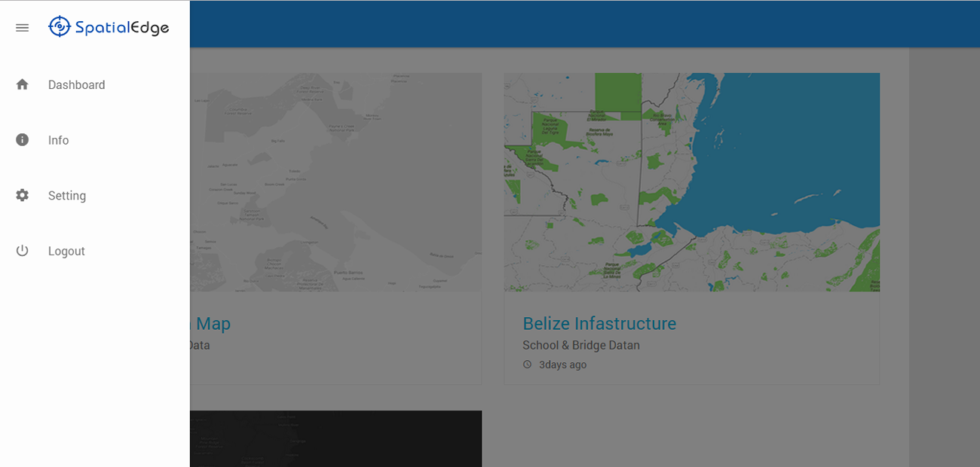Click the info circle icon
The height and width of the screenshot is (467, 980).
pyautogui.click(x=22, y=140)
